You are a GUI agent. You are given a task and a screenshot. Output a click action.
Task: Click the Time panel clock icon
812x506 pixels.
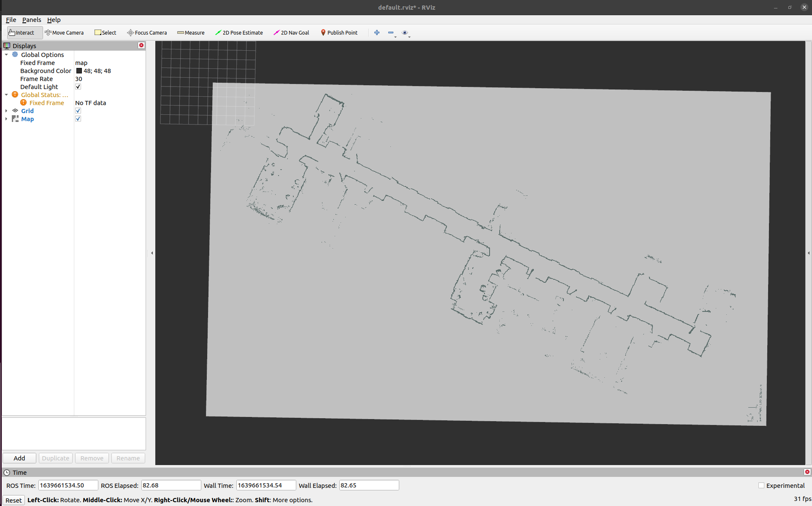point(7,473)
